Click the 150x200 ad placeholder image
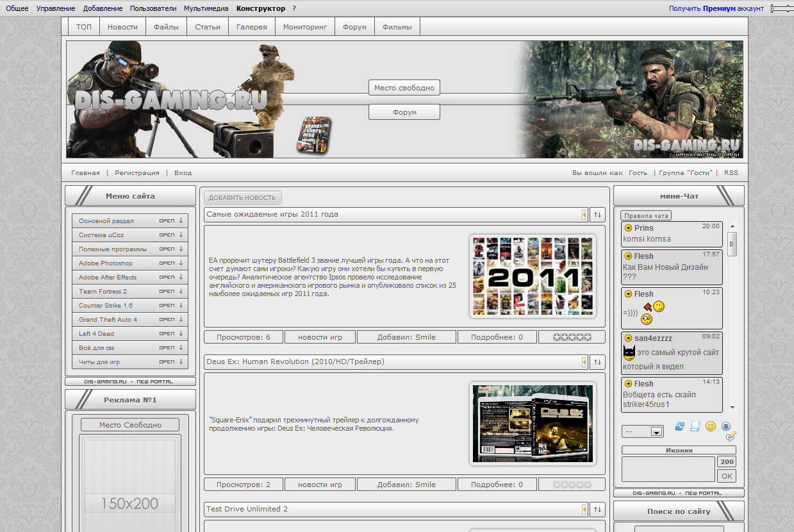The image size is (794, 532). point(130,484)
